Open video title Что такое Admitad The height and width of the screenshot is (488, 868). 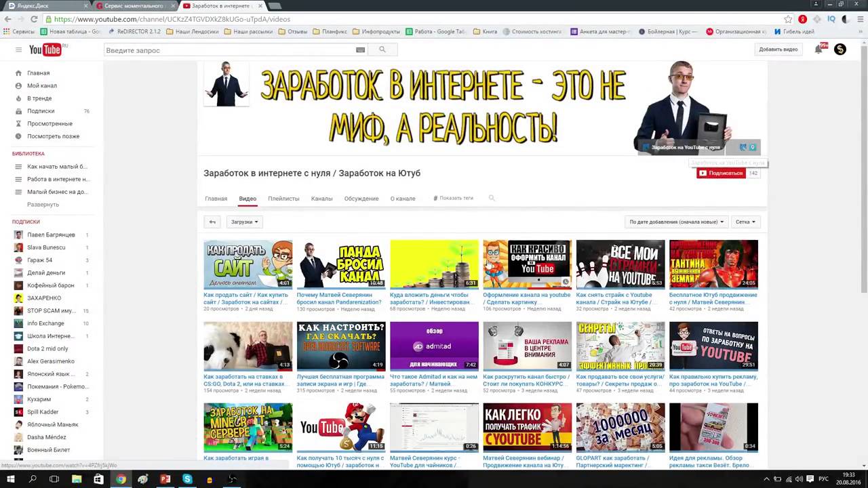[433, 380]
